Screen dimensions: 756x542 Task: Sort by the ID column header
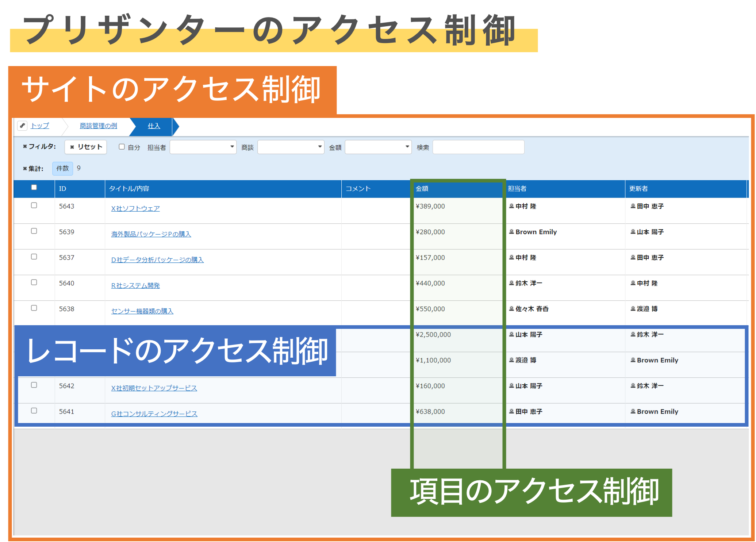[80, 189]
